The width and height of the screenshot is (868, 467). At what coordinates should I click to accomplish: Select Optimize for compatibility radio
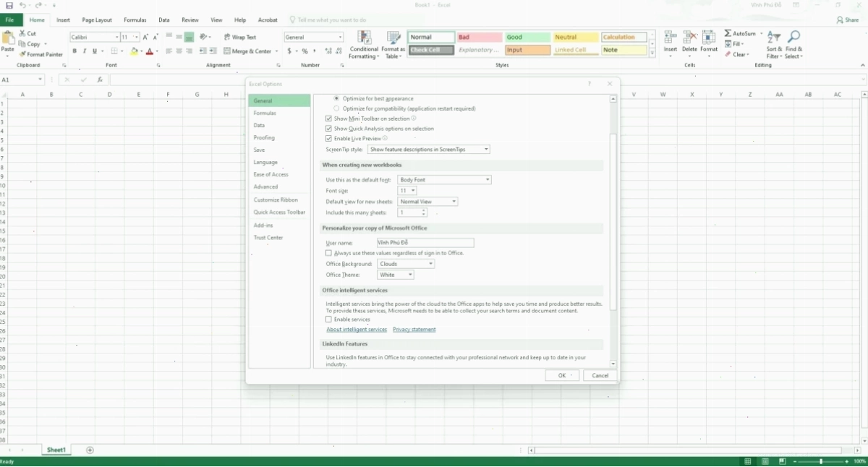[336, 108]
